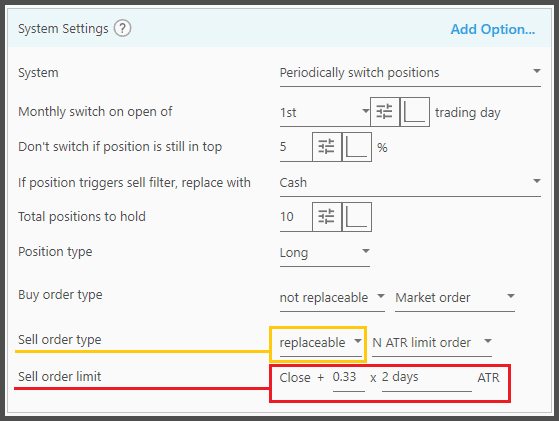
Task: Open the System dropdown showing Periodically switch positions
Action: (410, 73)
